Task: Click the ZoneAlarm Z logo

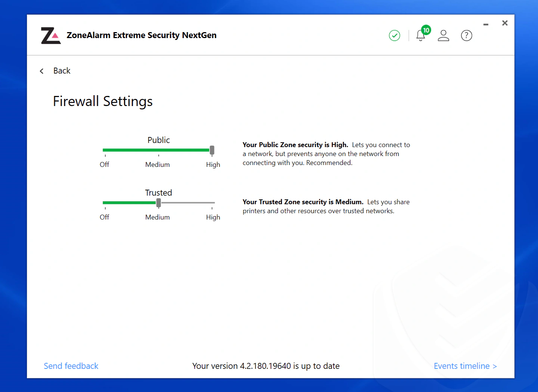Action: point(51,35)
